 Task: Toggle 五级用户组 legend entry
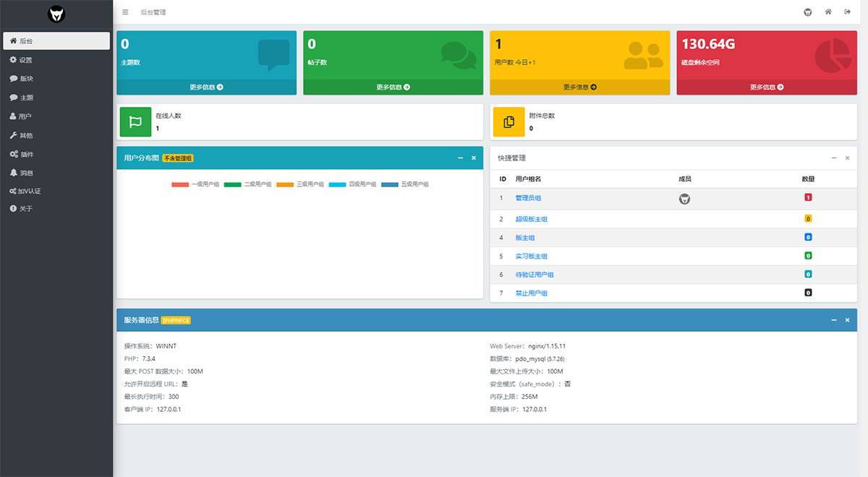(405, 184)
